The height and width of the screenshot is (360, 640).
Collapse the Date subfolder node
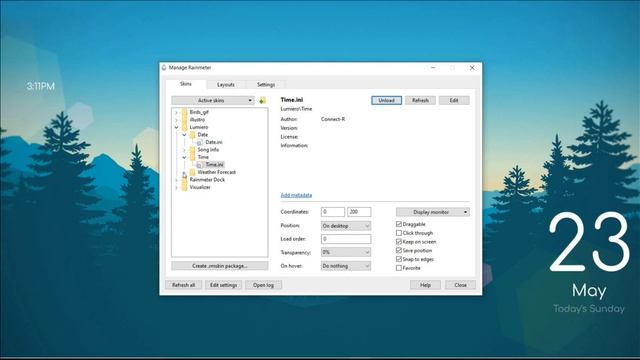coord(184,135)
